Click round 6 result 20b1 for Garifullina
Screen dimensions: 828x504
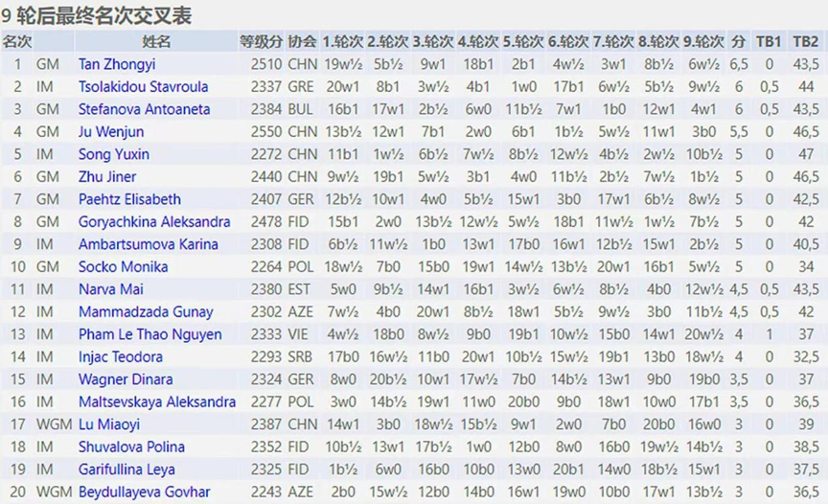[568, 470]
